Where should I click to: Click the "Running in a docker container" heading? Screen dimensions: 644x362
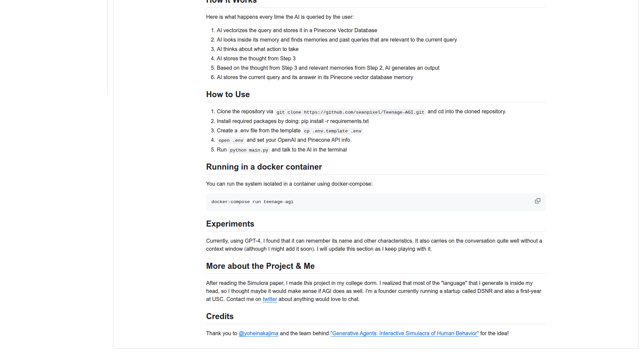point(264,167)
